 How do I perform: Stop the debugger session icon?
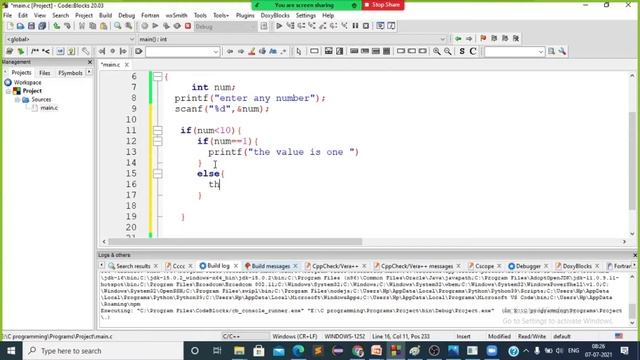(x=366, y=26)
